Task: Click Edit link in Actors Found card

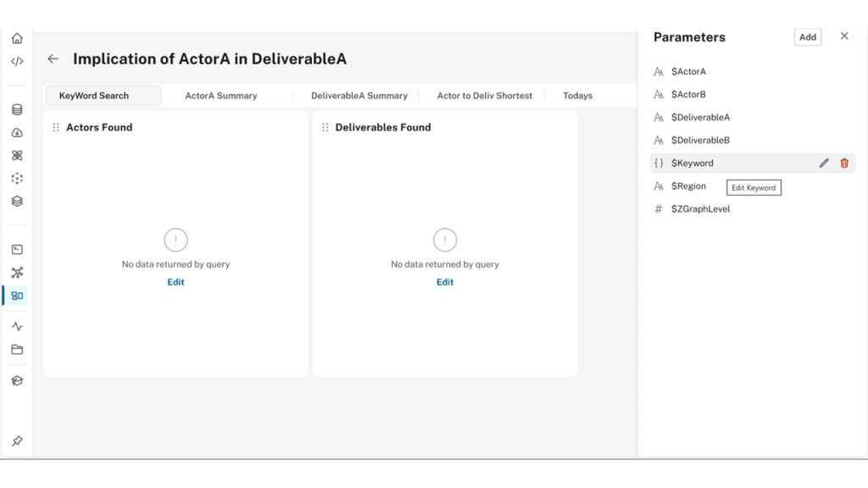Action: 175,282
